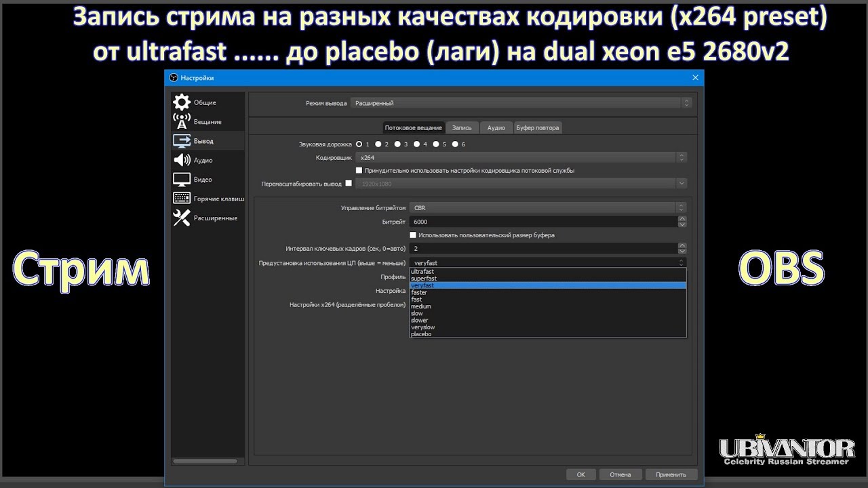The width and height of the screenshot is (868, 488).
Task: Enable forced streaming service encoder settings checkbox
Action: [x=359, y=171]
